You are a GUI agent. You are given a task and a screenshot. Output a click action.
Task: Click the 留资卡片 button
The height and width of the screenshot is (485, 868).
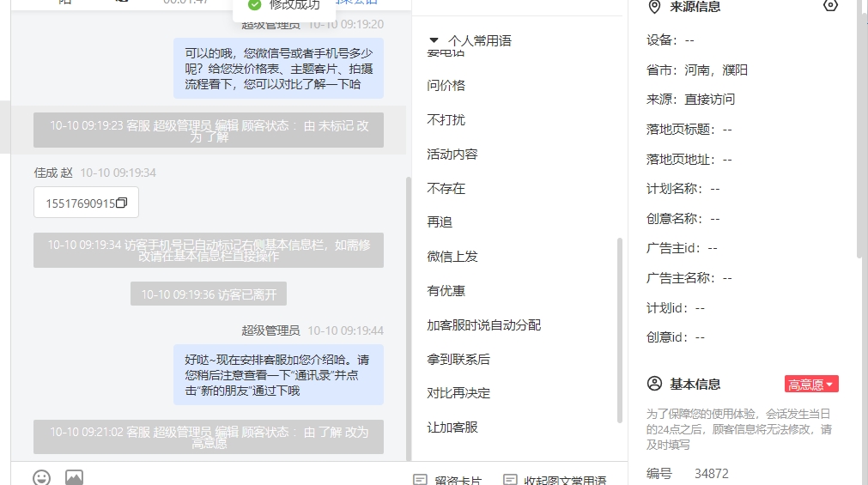pos(448,480)
